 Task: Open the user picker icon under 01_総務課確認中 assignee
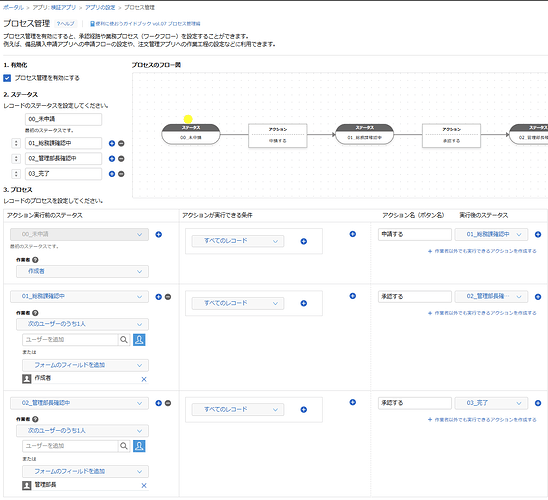(x=139, y=339)
